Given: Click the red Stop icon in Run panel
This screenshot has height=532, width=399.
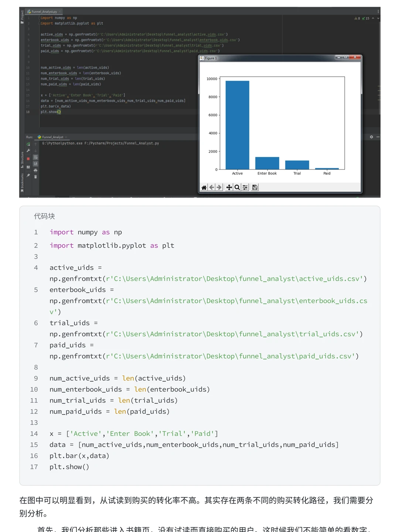Looking at the screenshot, I should (x=28, y=158).
